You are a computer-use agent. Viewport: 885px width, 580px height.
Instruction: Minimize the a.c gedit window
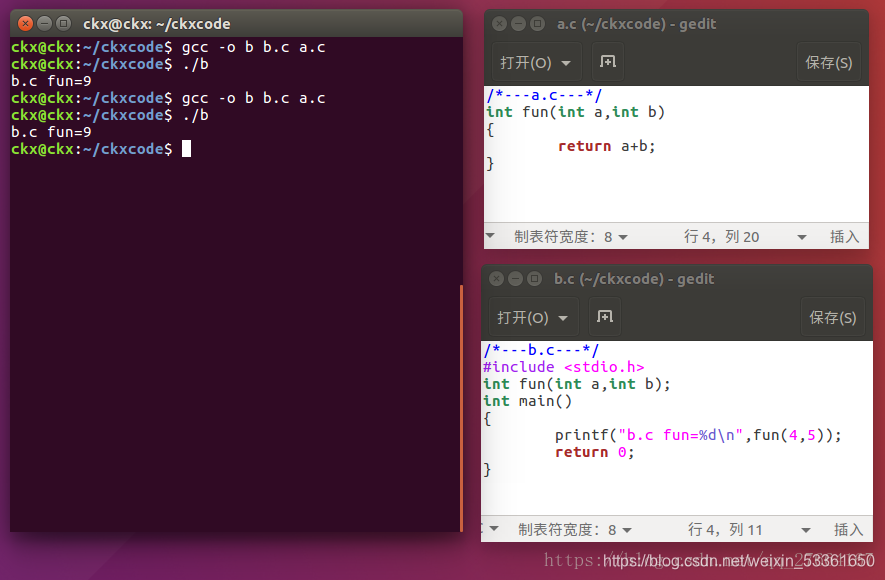click(518, 24)
